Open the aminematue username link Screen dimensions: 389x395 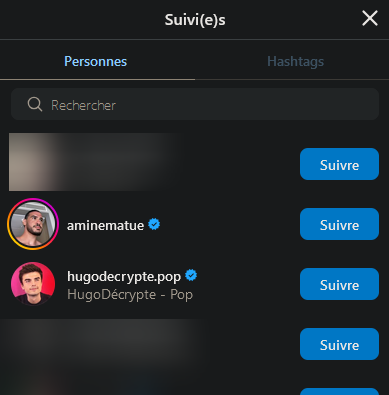click(x=105, y=226)
